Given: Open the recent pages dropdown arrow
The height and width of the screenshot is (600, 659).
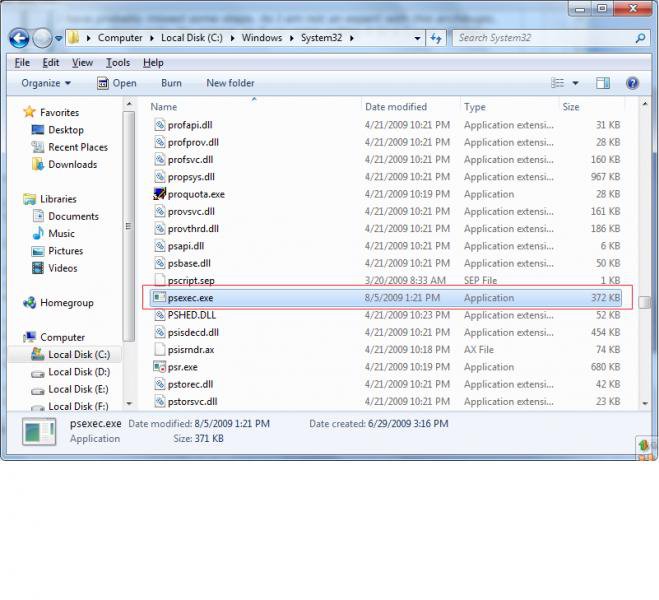Looking at the screenshot, I should click(58, 39).
